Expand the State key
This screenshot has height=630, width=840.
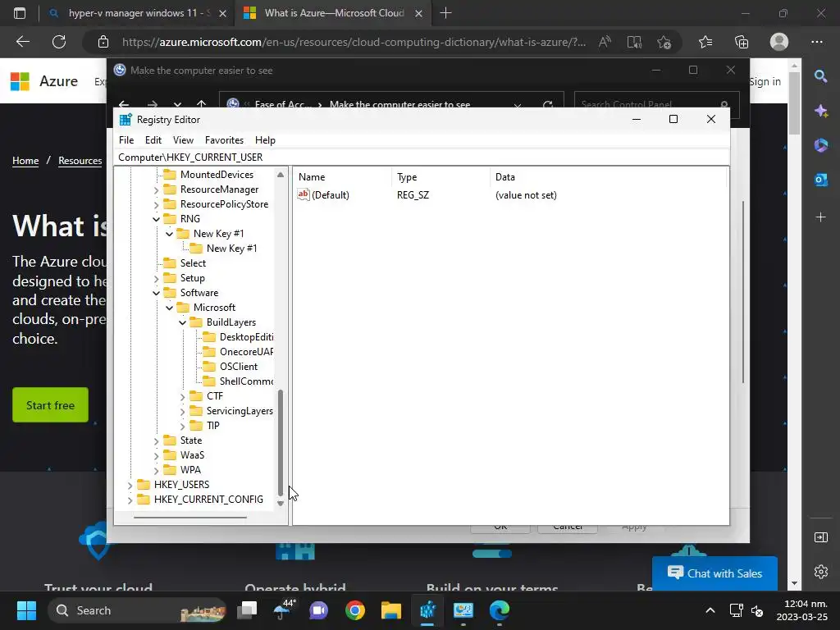[156, 441]
